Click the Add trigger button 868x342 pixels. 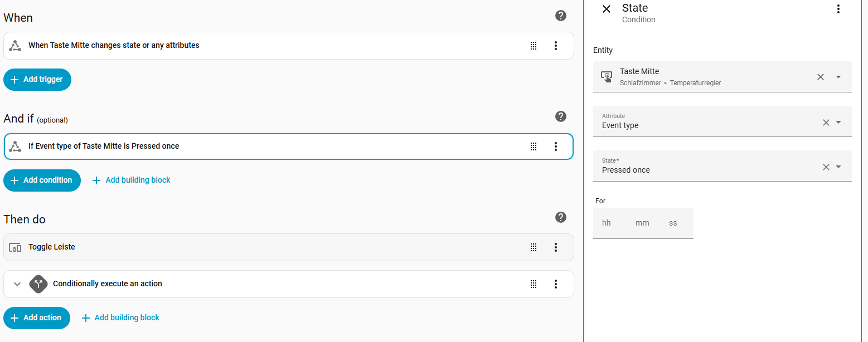37,80
